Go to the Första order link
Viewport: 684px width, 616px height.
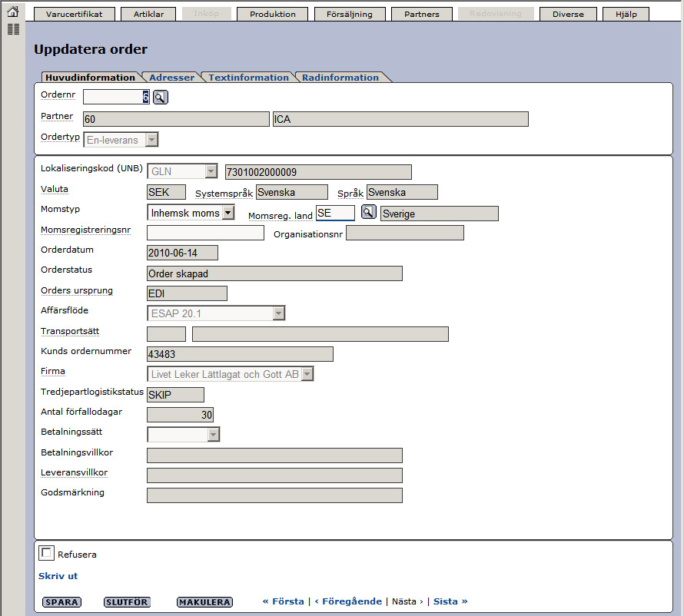tap(283, 601)
